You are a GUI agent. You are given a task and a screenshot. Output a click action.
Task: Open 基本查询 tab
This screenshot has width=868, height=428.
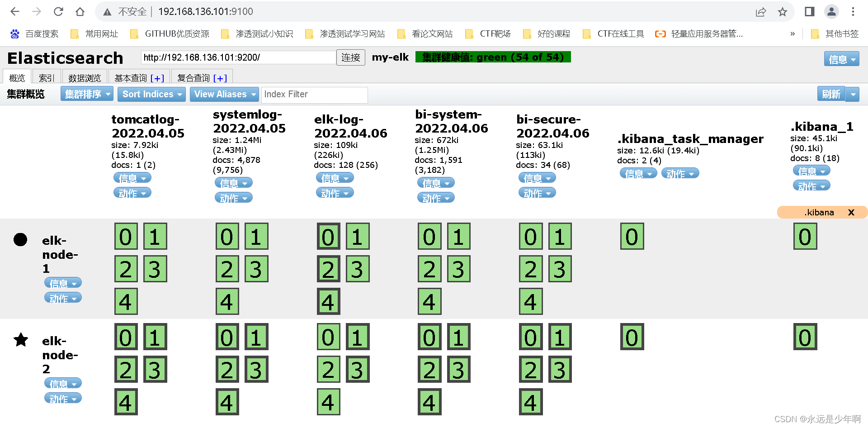[131, 78]
